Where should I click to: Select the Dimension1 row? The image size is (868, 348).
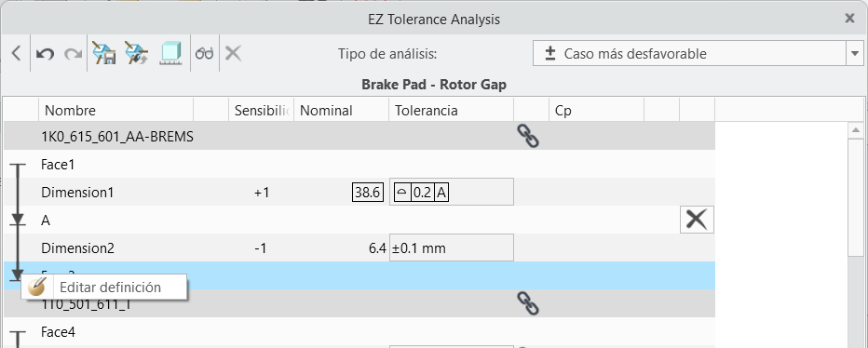tap(359, 192)
